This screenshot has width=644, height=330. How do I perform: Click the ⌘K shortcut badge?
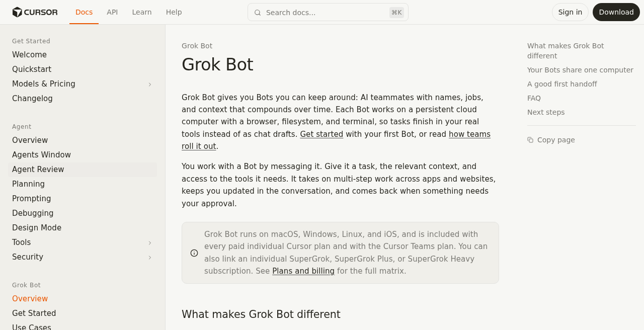(396, 13)
